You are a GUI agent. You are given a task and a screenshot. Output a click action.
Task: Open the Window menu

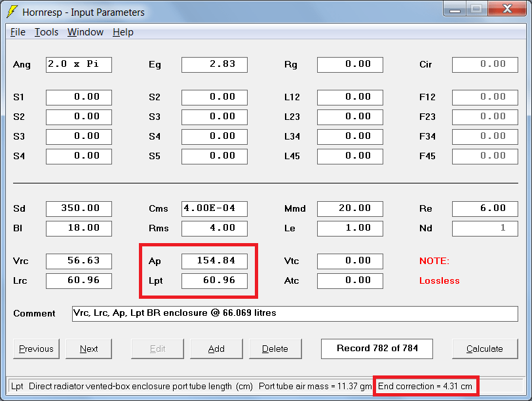(x=85, y=32)
